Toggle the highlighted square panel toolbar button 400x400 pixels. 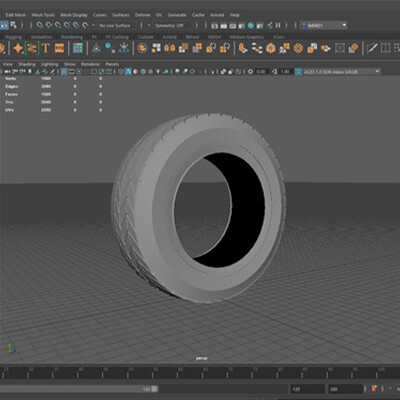point(64,72)
